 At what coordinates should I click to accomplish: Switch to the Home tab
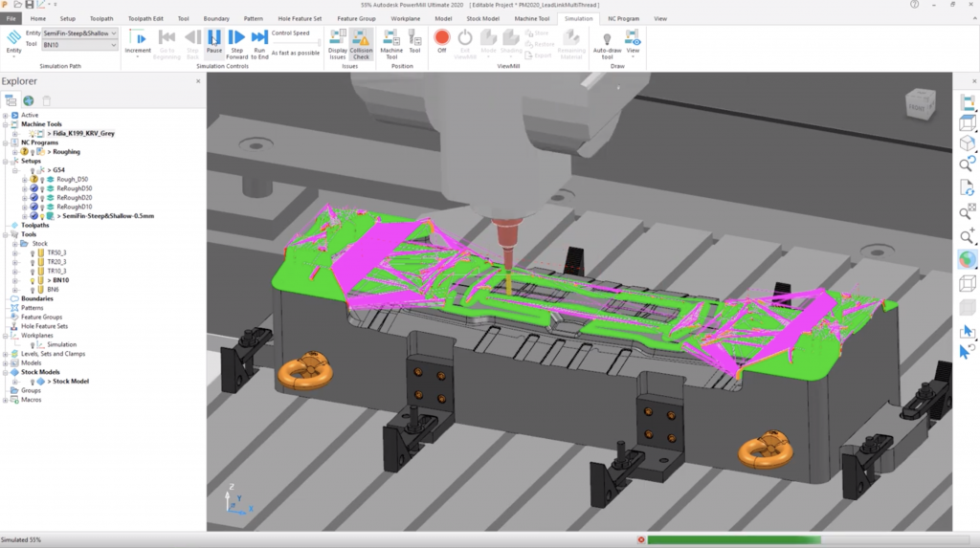point(38,19)
